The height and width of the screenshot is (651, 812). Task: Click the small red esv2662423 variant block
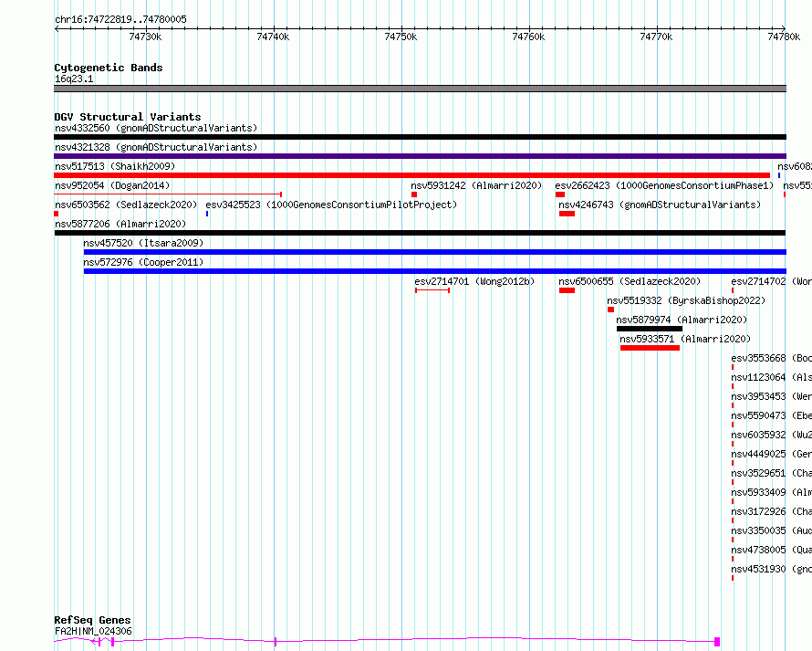tap(560, 194)
